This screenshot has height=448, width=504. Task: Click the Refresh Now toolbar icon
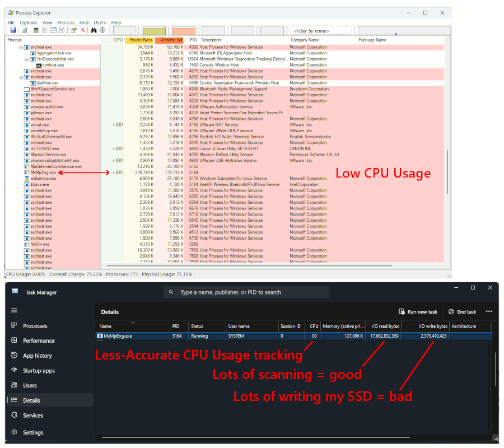(25, 30)
